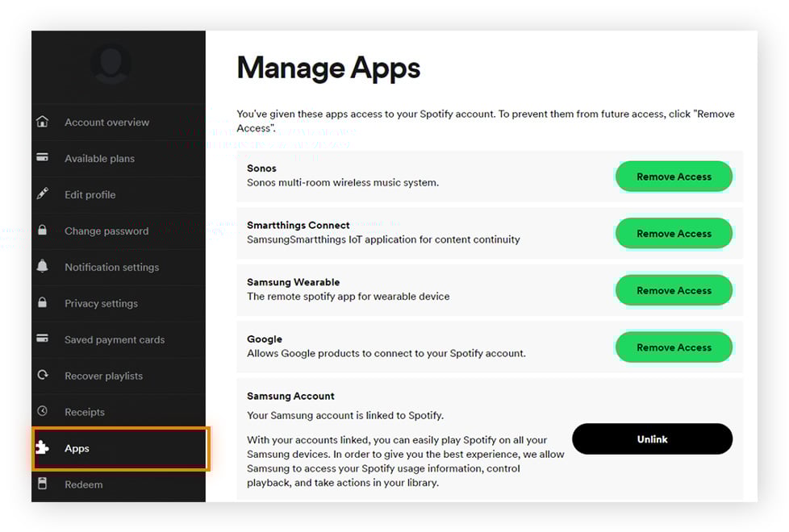Image resolution: width=789 pixels, height=532 pixels.
Task: Open Notification settings
Action: (x=111, y=267)
